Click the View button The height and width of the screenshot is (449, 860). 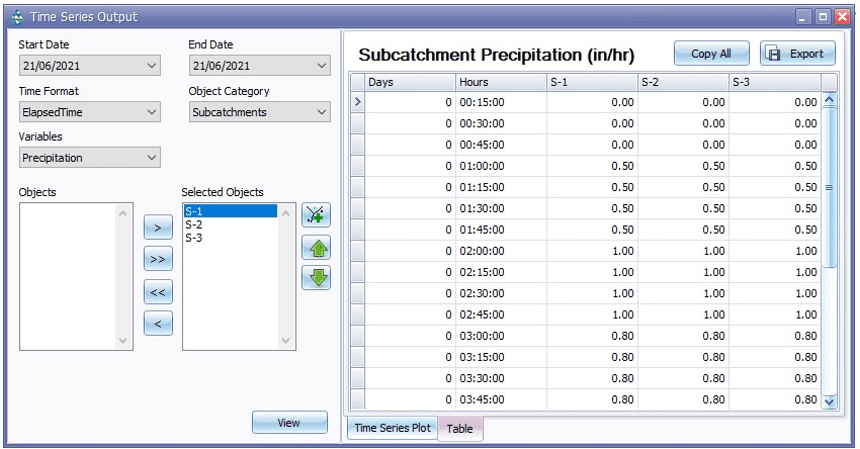point(290,423)
